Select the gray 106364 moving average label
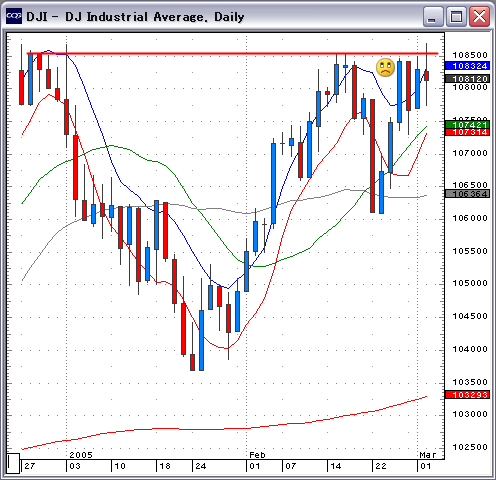The width and height of the screenshot is (496, 480). 467,194
